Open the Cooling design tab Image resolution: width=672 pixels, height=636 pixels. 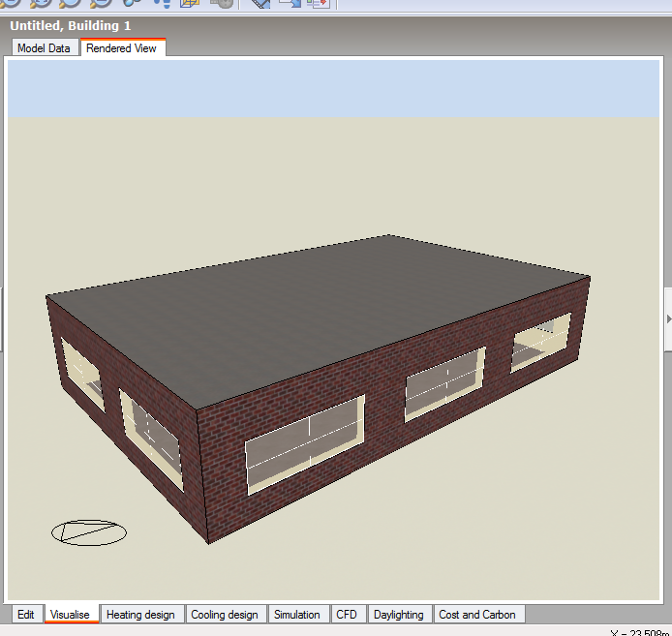(x=224, y=614)
